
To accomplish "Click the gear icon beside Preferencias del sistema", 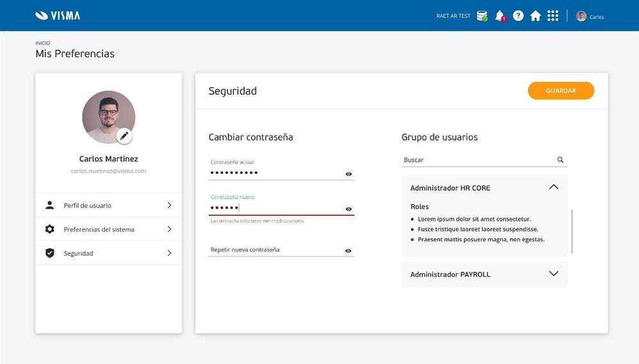I will point(50,229).
